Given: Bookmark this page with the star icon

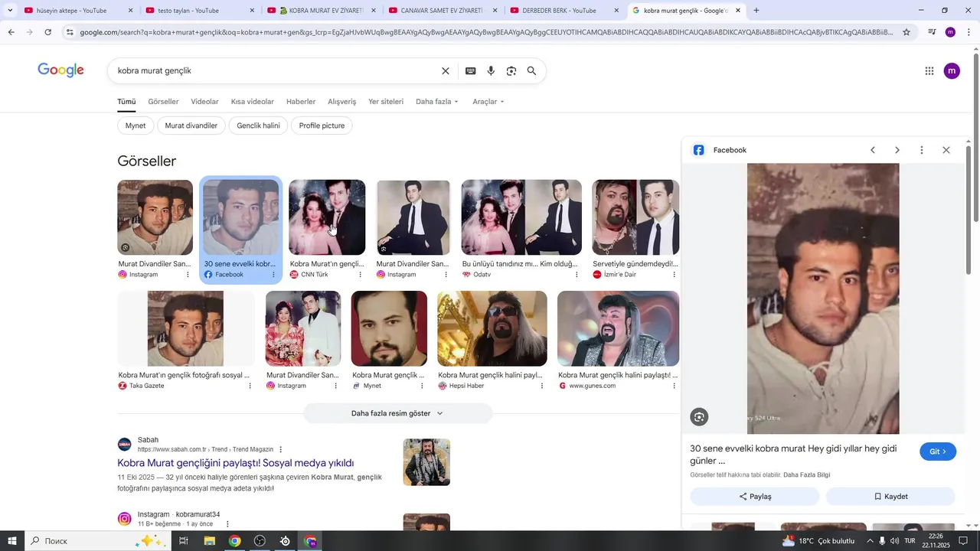Looking at the screenshot, I should [906, 32].
